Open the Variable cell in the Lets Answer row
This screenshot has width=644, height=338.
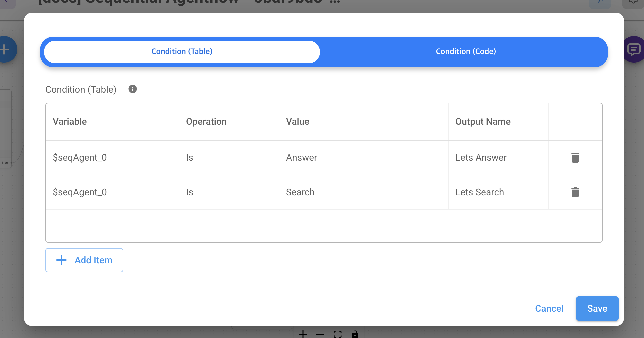(112, 158)
